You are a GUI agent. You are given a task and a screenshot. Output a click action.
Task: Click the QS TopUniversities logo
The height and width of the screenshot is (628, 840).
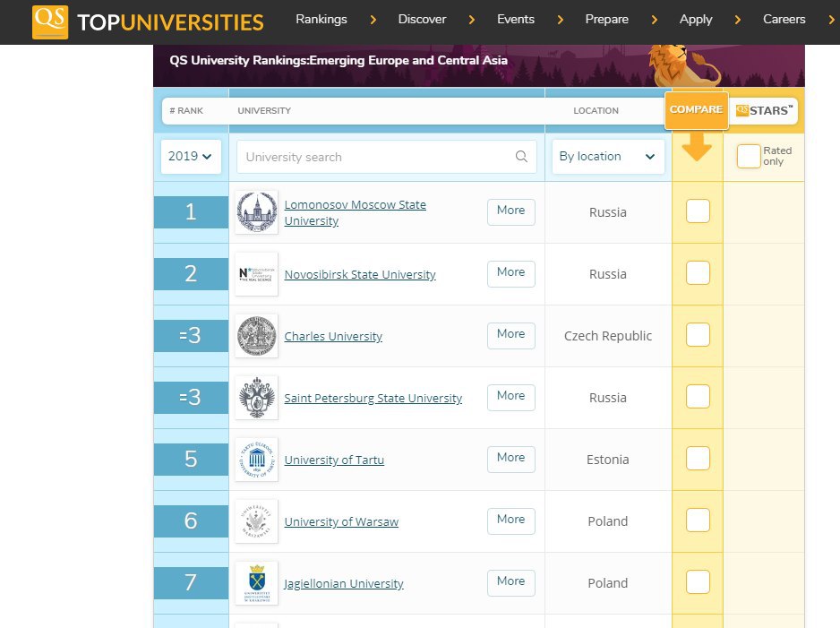pos(148,22)
